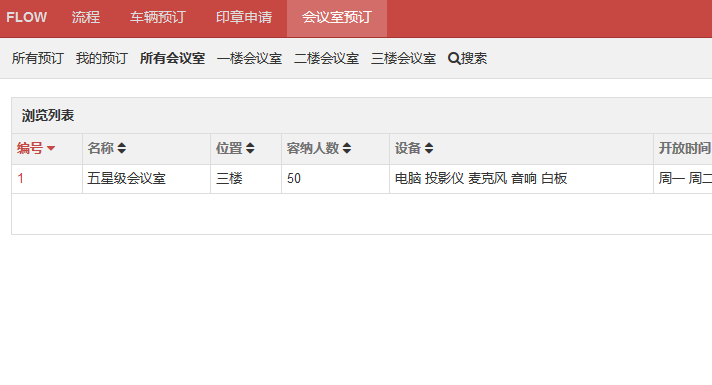
Task: Select the 五星级会议室 name cell
Action: click(x=146, y=179)
